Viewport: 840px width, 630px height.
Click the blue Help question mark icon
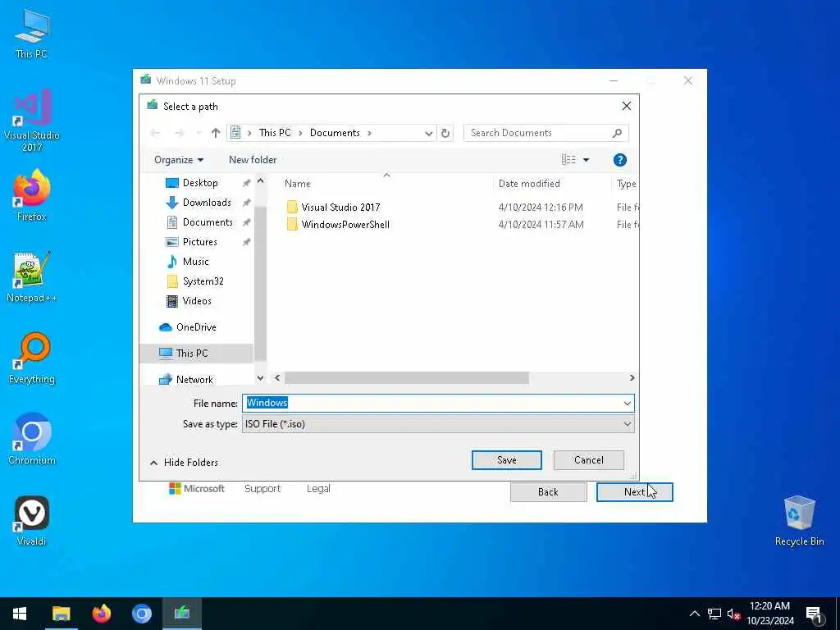tap(620, 160)
